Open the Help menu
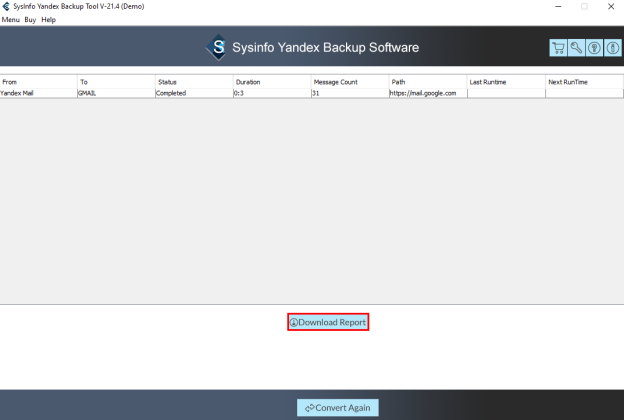Screen dimensions: 624x420 click(x=48, y=20)
